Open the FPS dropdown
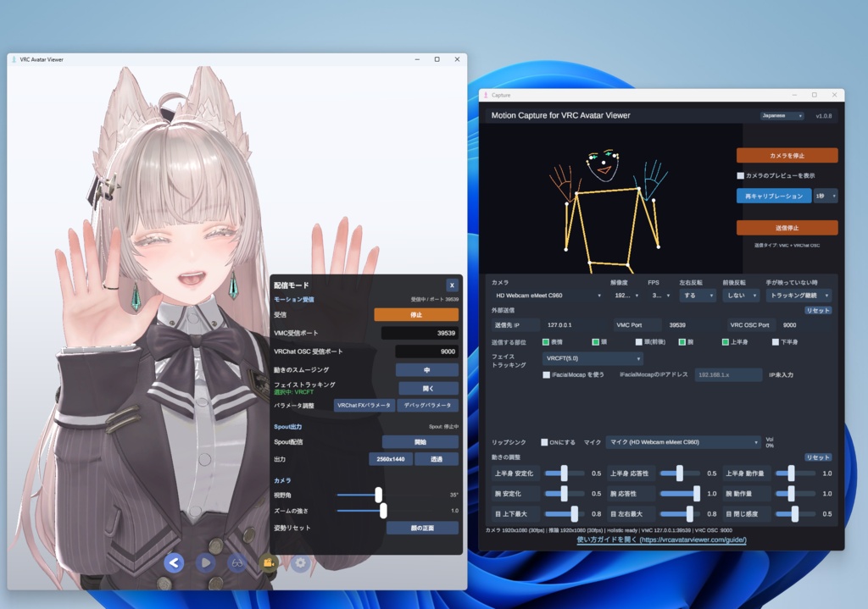Screen dimensions: 868x609 click(660, 296)
